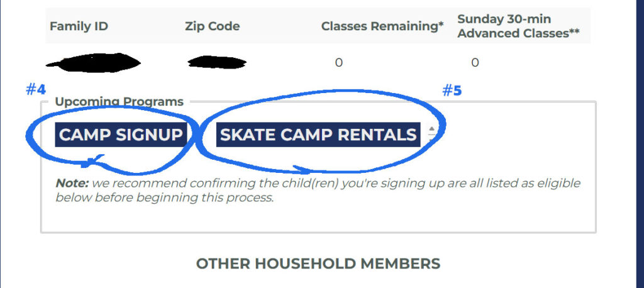
Task: Click the 0 under Classes Remaining
Action: coord(338,63)
